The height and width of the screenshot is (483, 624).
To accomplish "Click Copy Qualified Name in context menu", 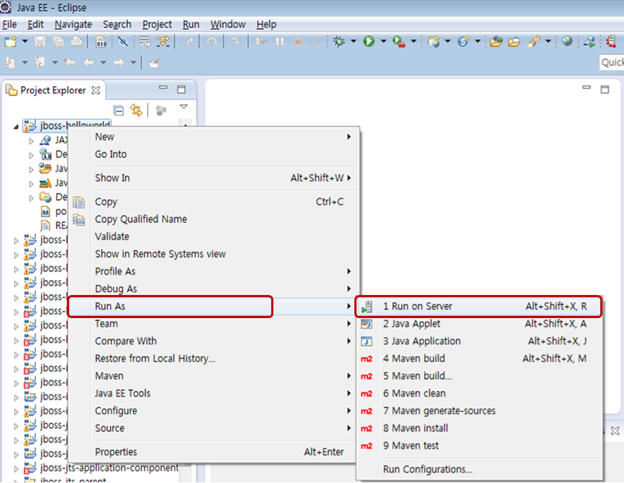I will (x=140, y=219).
